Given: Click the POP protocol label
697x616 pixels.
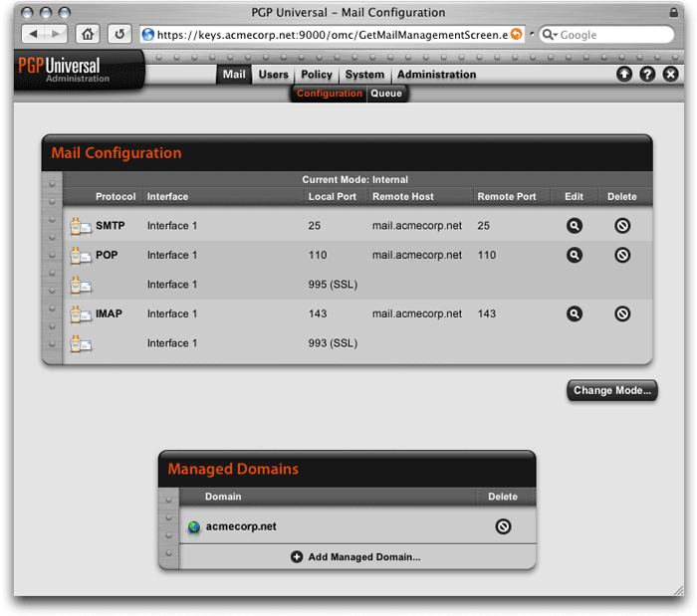Looking at the screenshot, I should [x=107, y=255].
